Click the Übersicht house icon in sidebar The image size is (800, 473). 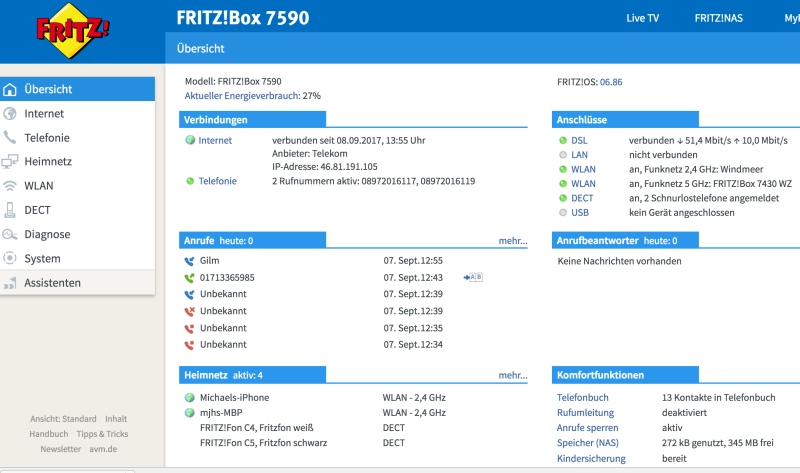coord(10,89)
